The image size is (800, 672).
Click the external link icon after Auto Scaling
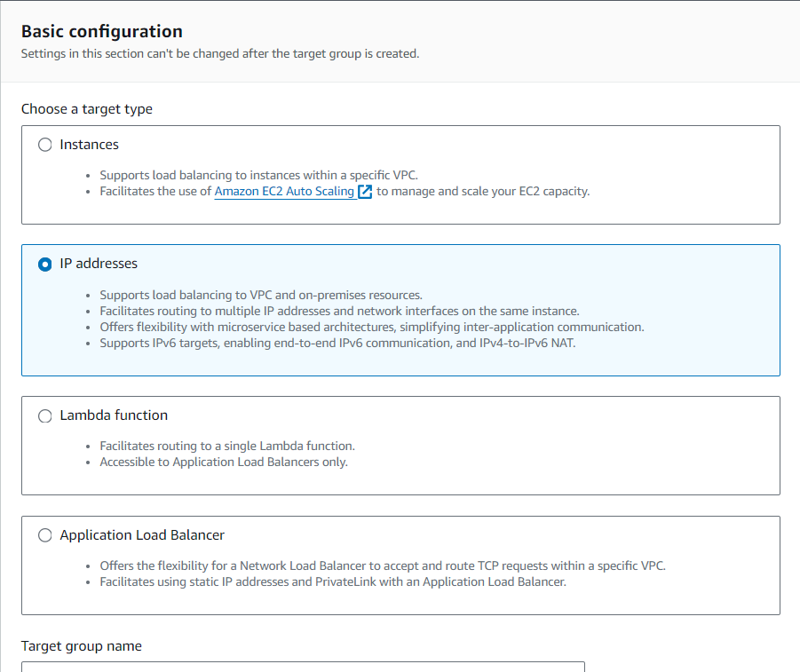pos(365,192)
